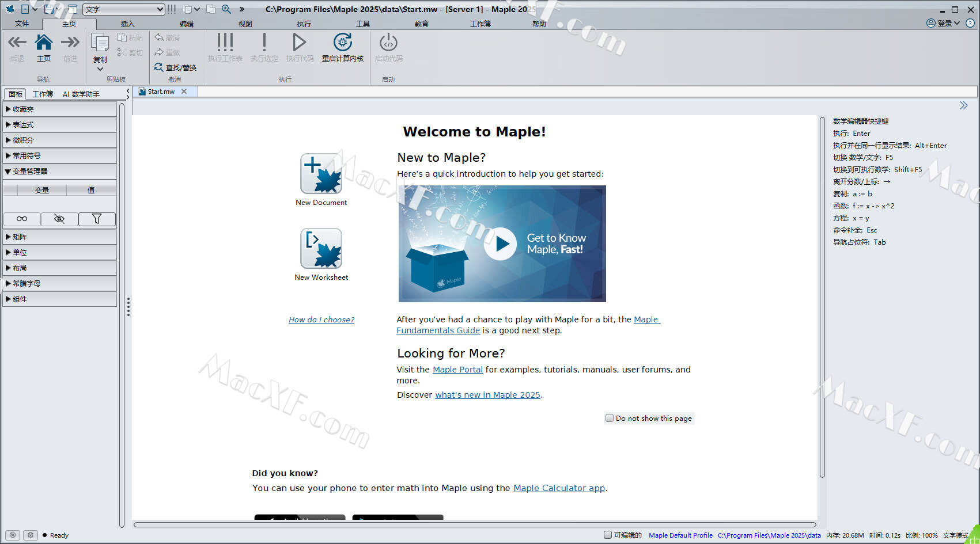The width and height of the screenshot is (980, 544).
Task: Open the Maple Portal link
Action: point(458,370)
